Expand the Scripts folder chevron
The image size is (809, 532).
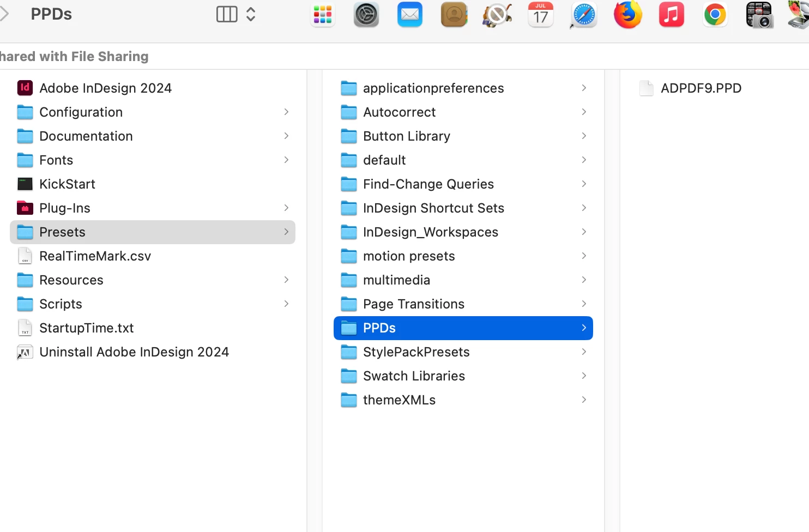(x=286, y=304)
